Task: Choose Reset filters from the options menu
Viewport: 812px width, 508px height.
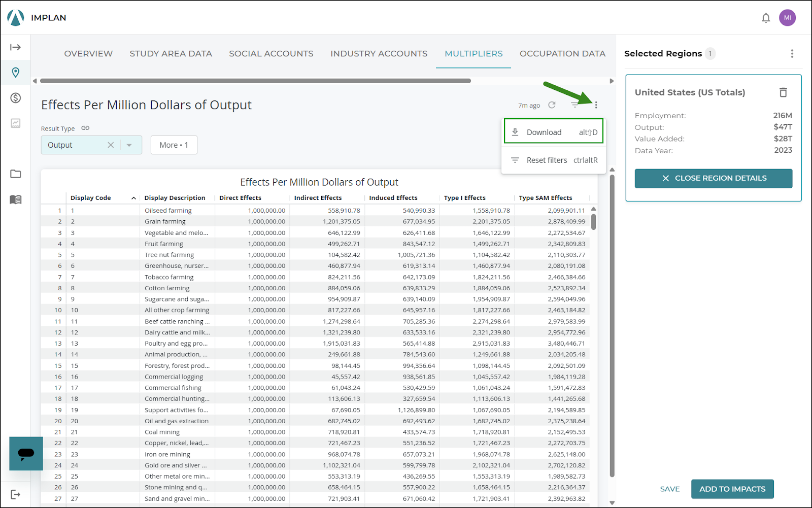Action: [x=554, y=160]
